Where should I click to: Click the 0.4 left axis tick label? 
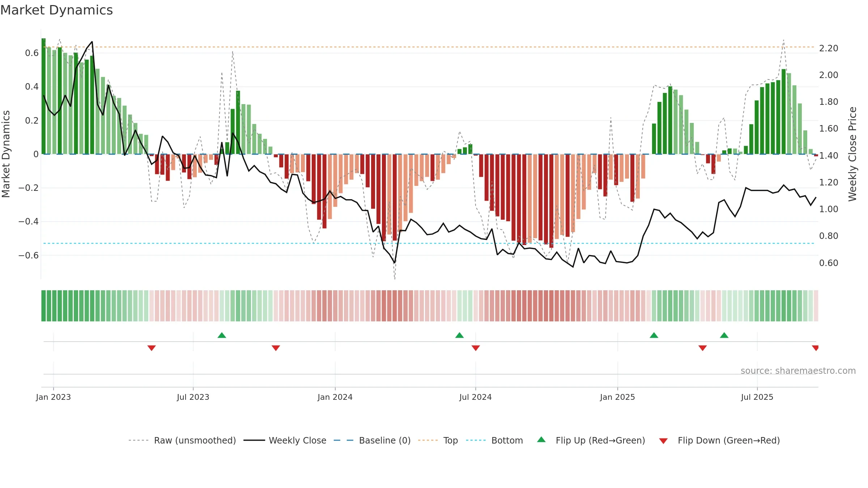(32, 87)
